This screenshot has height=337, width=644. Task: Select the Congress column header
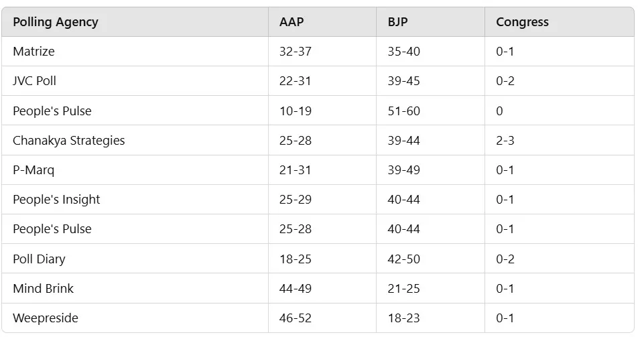pyautogui.click(x=522, y=22)
